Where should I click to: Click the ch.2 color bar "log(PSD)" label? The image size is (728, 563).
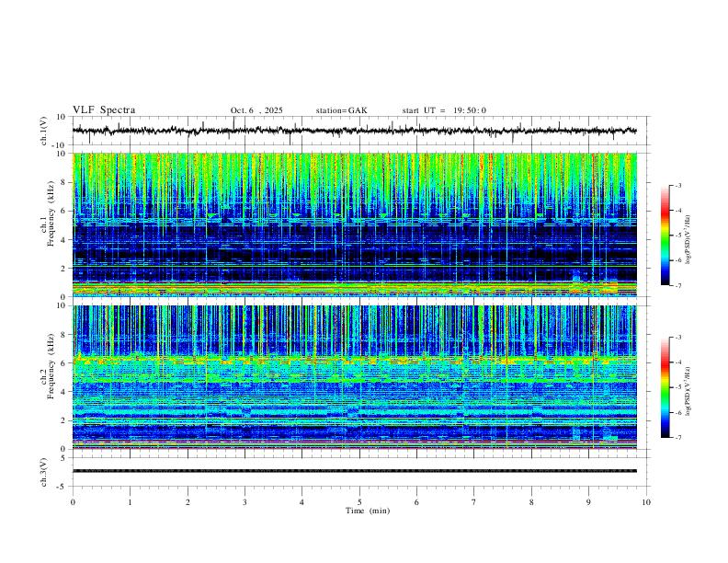pyautogui.click(x=688, y=391)
